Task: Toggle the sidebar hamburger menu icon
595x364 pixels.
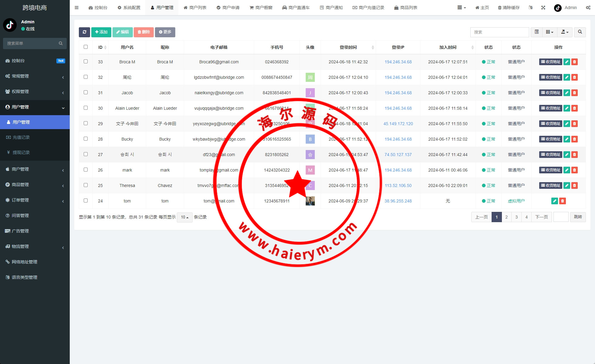Action: tap(76, 8)
